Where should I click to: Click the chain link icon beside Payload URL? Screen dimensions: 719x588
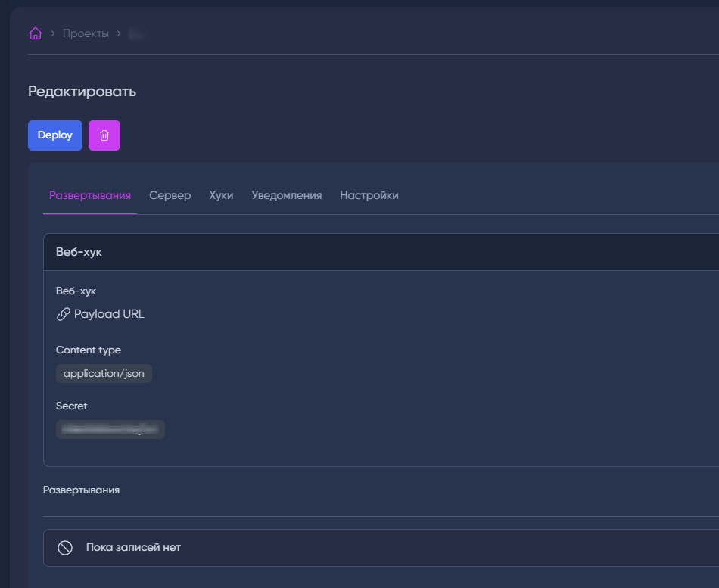point(64,314)
